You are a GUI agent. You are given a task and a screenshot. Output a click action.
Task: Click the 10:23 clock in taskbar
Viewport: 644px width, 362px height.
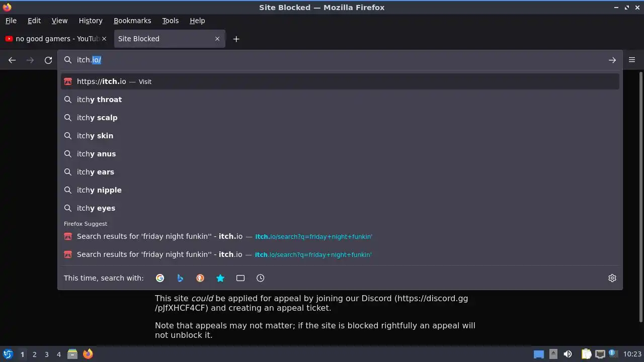pos(632,354)
